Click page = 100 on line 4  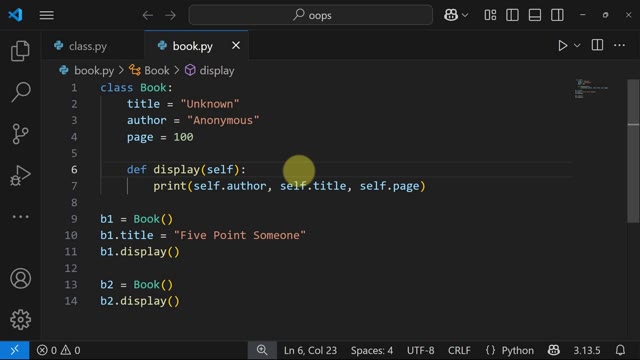tap(160, 137)
